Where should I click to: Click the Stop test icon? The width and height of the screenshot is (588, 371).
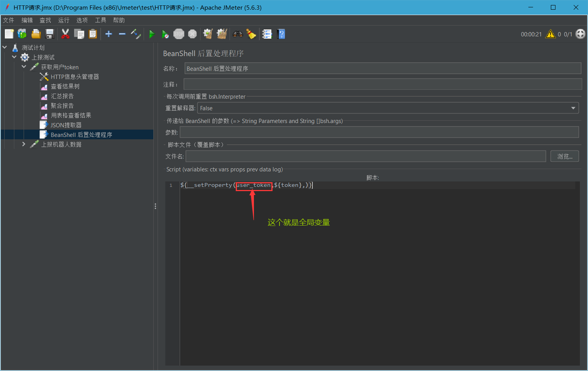pyautogui.click(x=179, y=34)
